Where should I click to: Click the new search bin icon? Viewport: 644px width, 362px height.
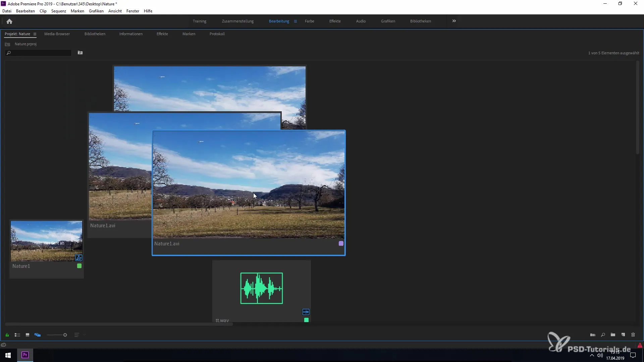pyautogui.click(x=80, y=53)
